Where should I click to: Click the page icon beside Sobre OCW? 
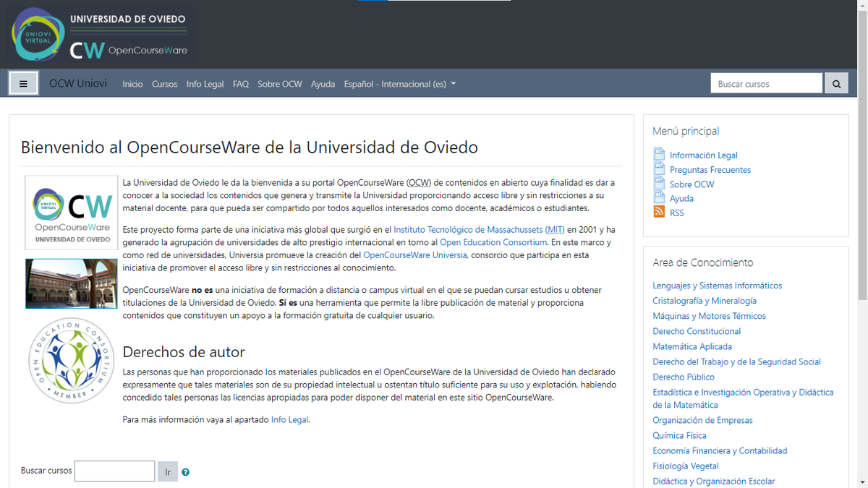click(x=659, y=184)
